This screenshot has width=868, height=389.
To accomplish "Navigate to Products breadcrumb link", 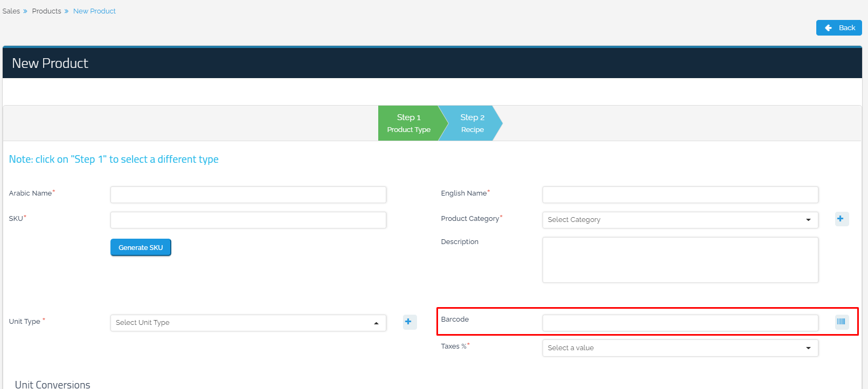I will [x=46, y=11].
